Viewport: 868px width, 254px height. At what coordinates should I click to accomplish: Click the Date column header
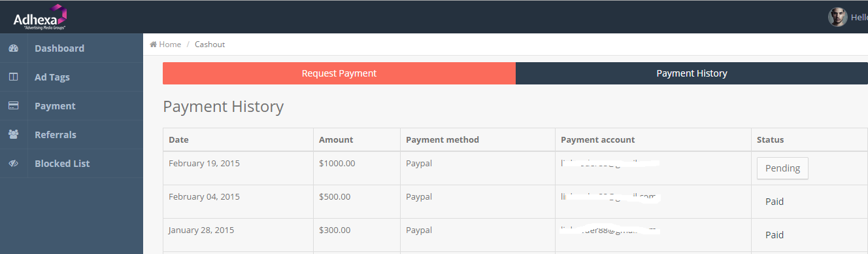[x=178, y=139]
